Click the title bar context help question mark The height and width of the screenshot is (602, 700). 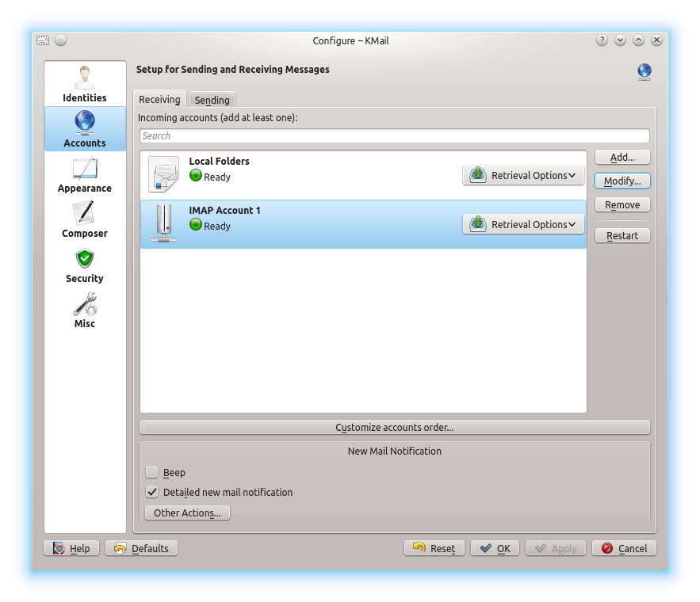[602, 40]
